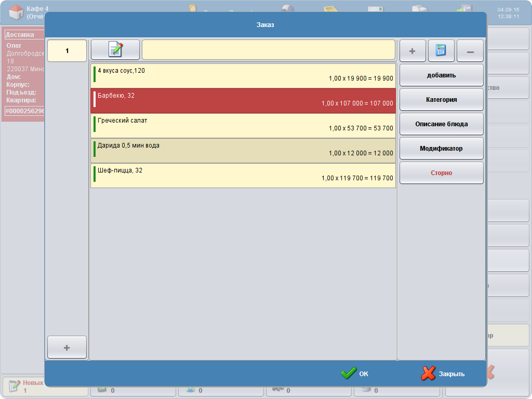Open Описание блюда for the dish
The width and height of the screenshot is (532, 399).
coord(441,124)
